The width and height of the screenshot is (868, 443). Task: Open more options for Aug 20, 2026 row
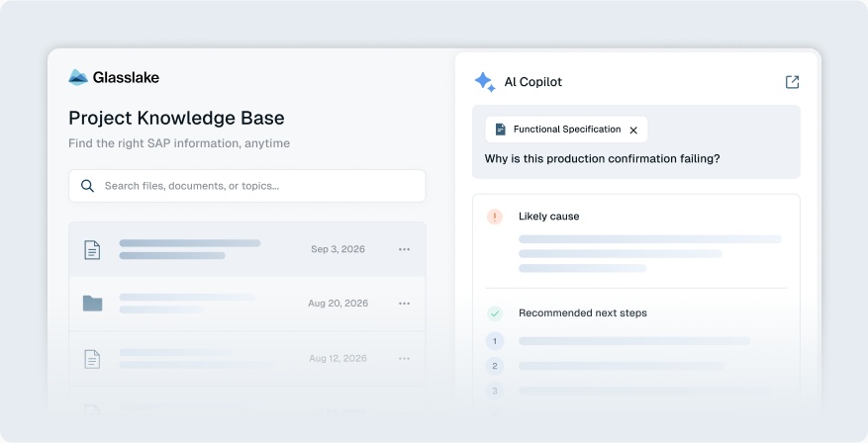point(404,304)
